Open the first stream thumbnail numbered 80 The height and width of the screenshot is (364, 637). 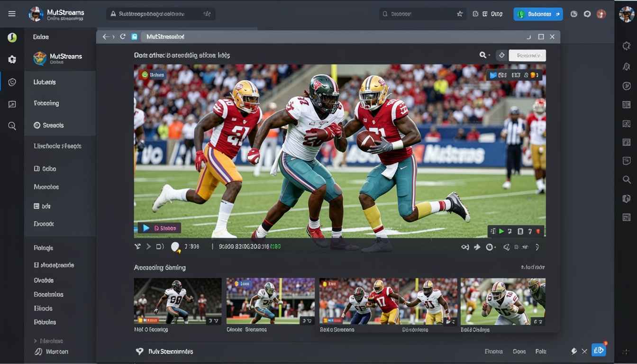coord(178,301)
